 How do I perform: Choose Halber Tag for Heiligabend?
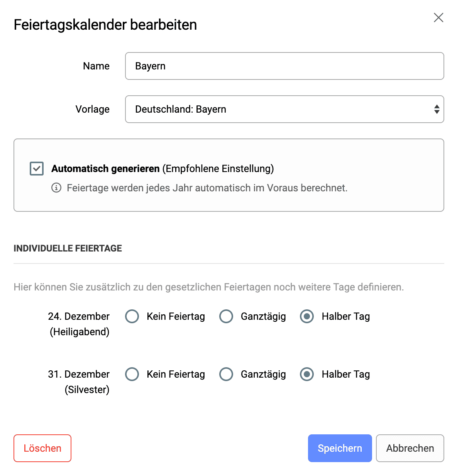click(x=307, y=316)
